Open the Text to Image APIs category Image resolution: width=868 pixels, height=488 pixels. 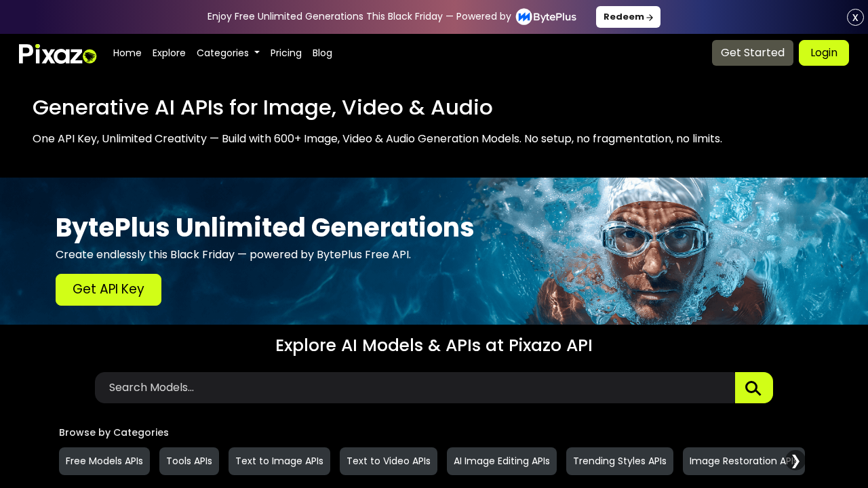(279, 461)
